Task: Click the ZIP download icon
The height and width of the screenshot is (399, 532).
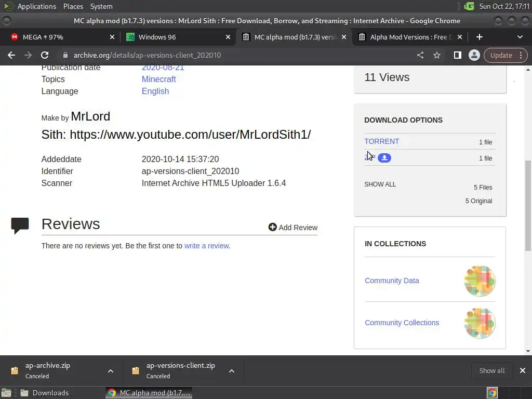Action: coord(384,158)
